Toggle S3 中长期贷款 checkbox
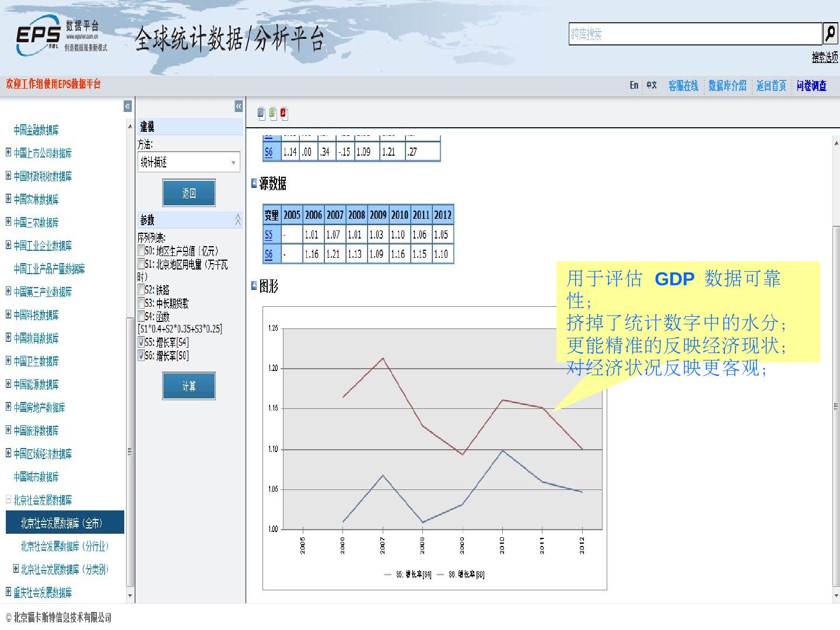This screenshot has height=630, width=840. (141, 303)
